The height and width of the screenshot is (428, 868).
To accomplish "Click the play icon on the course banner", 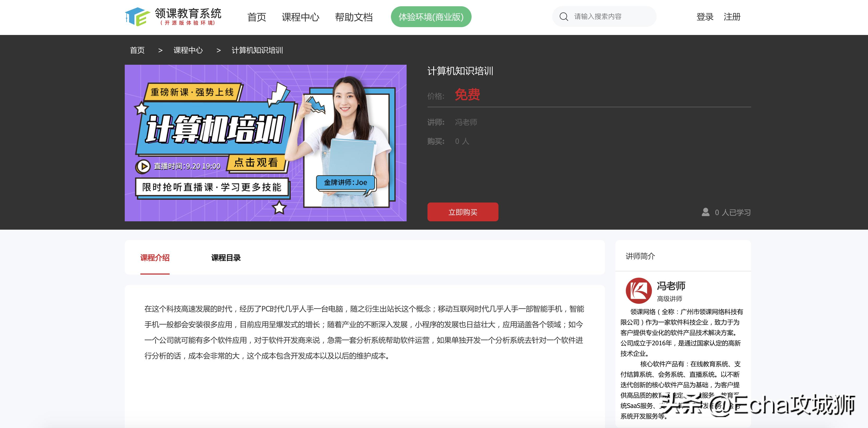I will click(144, 166).
